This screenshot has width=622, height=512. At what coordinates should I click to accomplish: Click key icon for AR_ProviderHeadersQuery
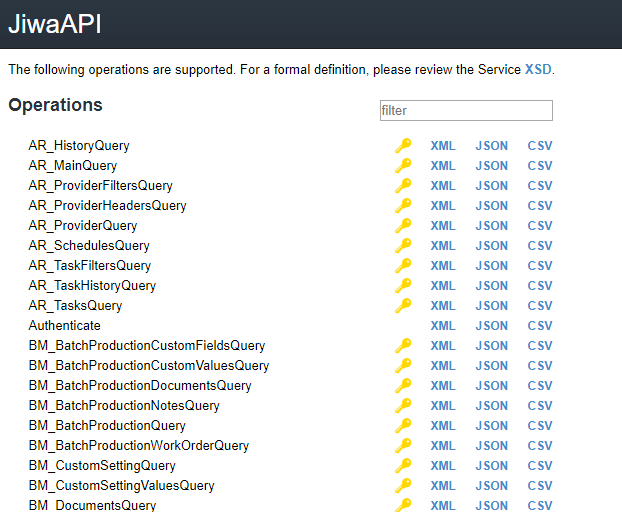coord(403,205)
